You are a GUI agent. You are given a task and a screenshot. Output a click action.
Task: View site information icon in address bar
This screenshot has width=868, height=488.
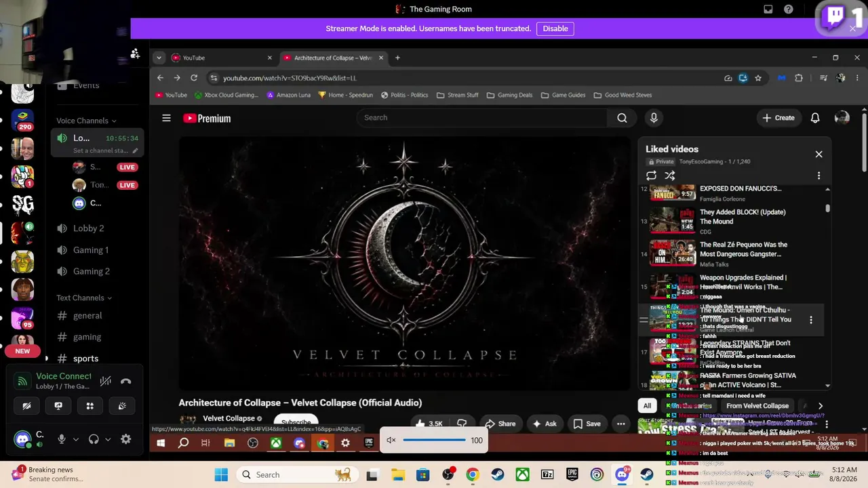coord(214,78)
